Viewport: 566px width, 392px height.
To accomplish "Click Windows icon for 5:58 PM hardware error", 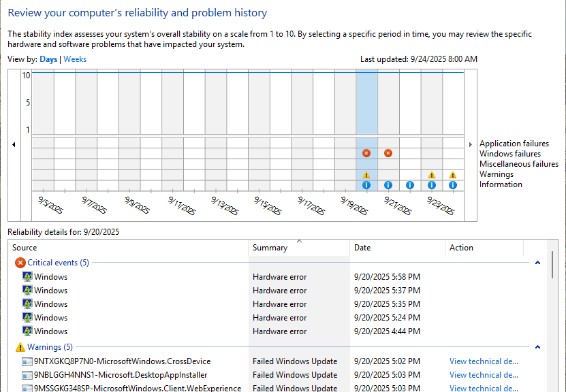I will coord(27,276).
